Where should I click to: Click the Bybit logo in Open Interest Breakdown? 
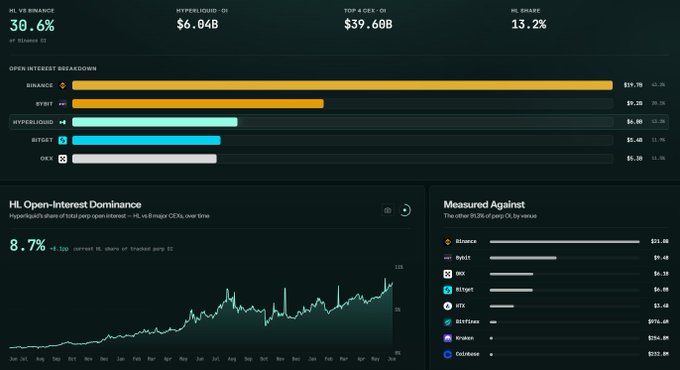62,104
